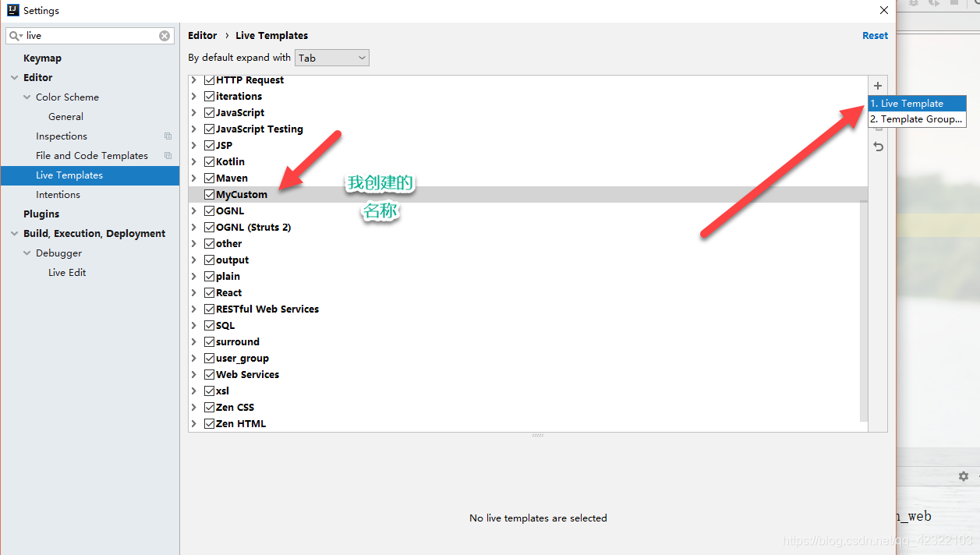Toggle the JavaScript group checkbox
Screen dimensions: 980x555
(x=209, y=112)
